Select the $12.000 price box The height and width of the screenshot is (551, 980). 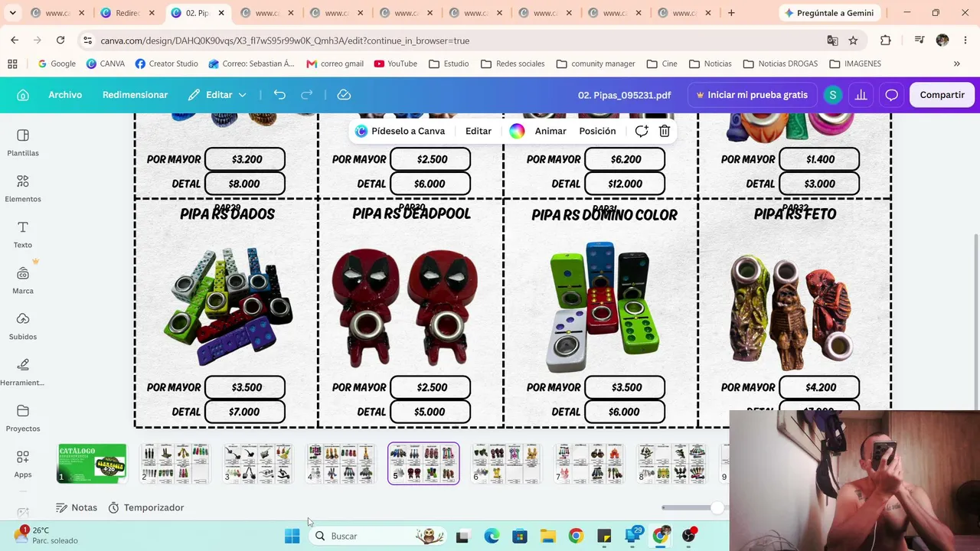[625, 184]
